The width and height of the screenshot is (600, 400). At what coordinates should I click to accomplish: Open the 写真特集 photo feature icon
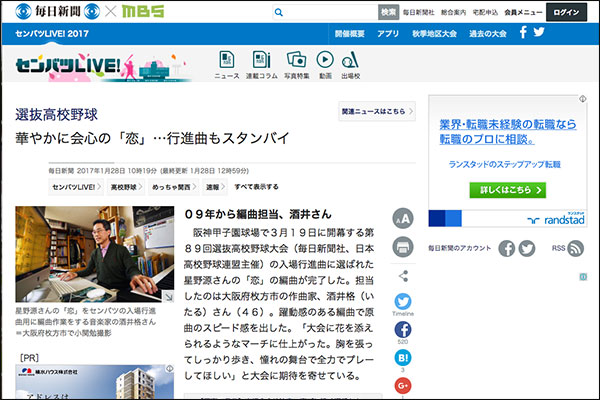tap(294, 61)
